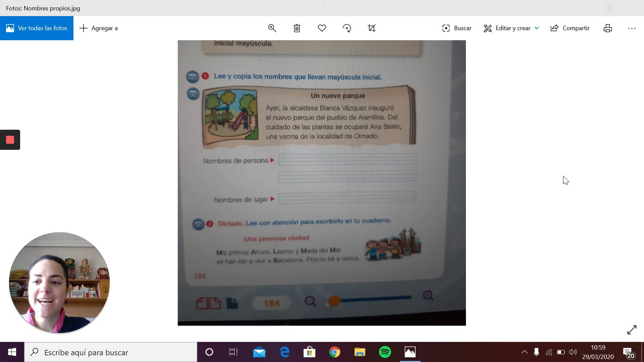The image size is (644, 362).
Task: Launch Microsoft Edge from taskbar
Action: click(x=284, y=352)
